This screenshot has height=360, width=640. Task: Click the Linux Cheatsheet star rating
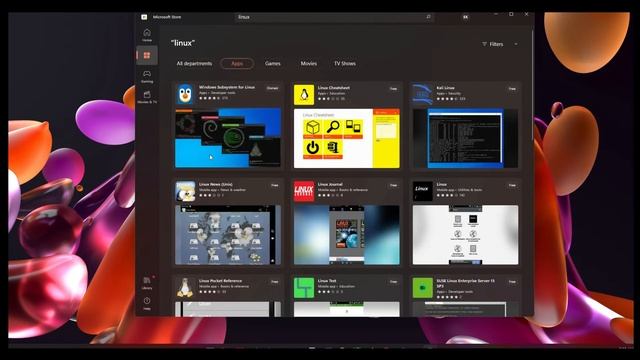(329, 99)
